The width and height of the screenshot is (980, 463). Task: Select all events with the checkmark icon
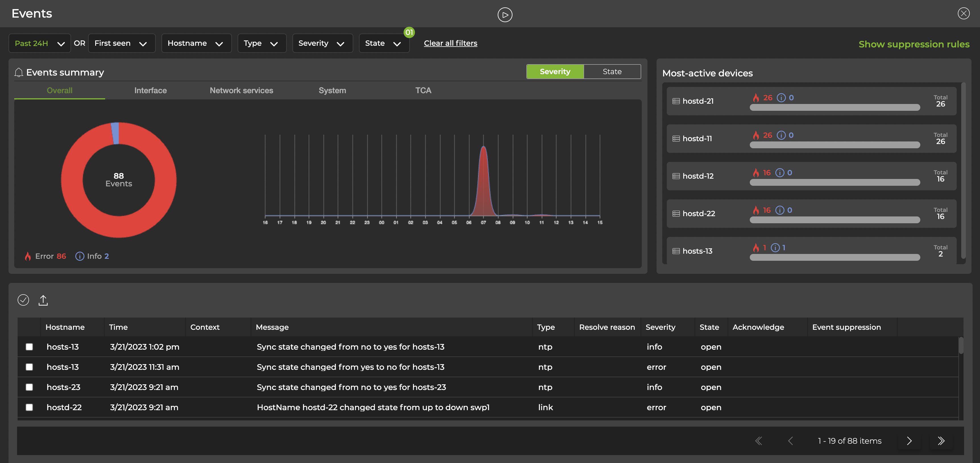pos(23,300)
